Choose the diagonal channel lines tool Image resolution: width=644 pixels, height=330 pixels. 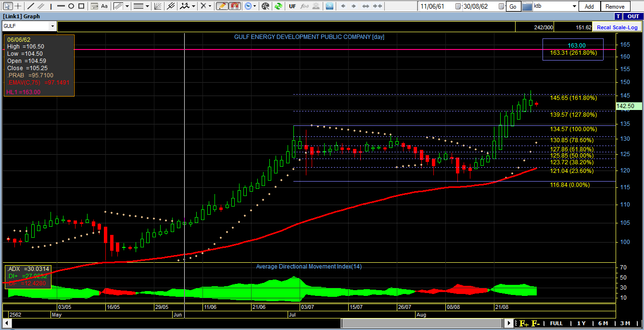118,6
